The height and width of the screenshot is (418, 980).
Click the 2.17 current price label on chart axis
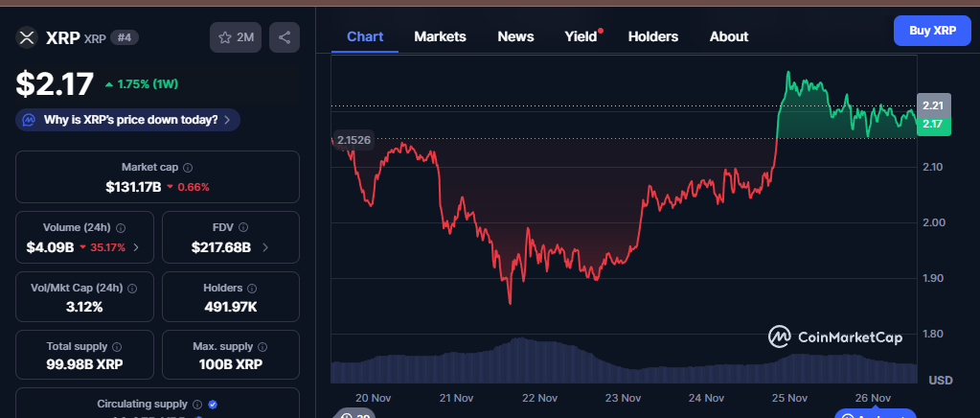933,125
